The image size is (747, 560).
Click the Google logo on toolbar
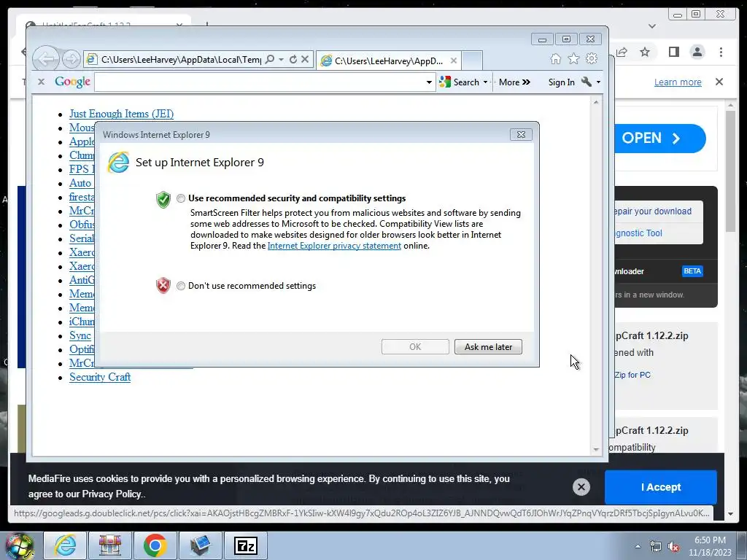coord(72,82)
